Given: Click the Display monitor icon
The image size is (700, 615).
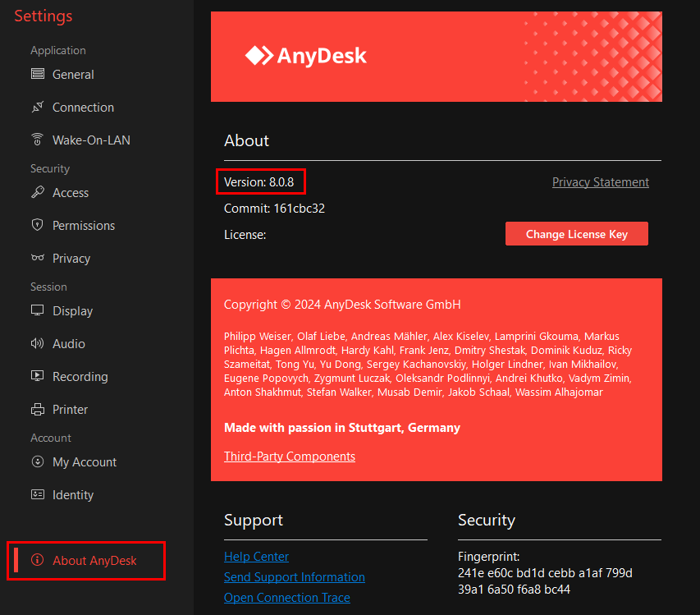Looking at the screenshot, I should (x=37, y=310).
